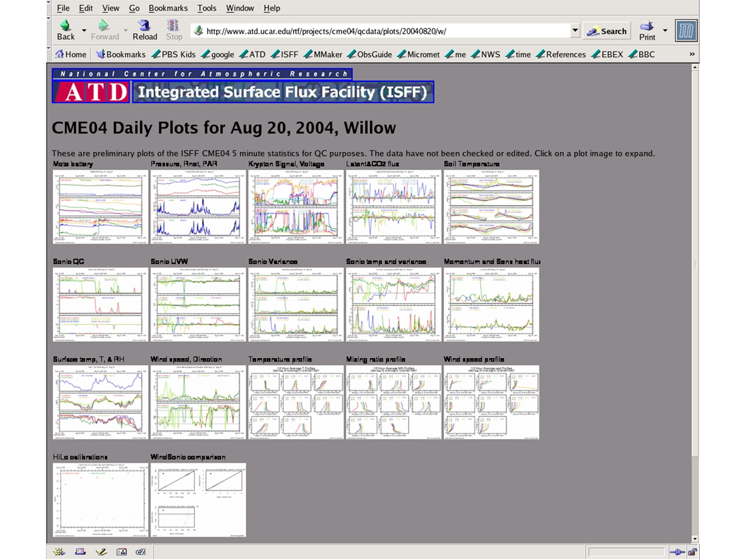Open the Window menu
747x560 pixels.
point(239,8)
